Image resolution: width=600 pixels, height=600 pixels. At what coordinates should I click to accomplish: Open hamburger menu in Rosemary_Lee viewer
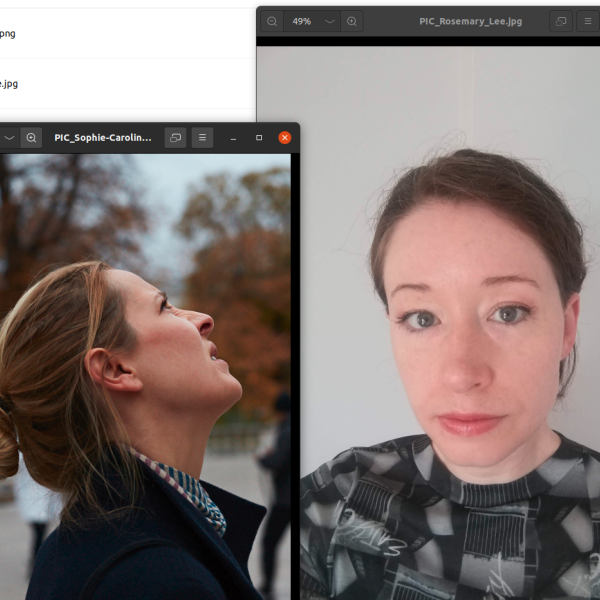[x=590, y=21]
